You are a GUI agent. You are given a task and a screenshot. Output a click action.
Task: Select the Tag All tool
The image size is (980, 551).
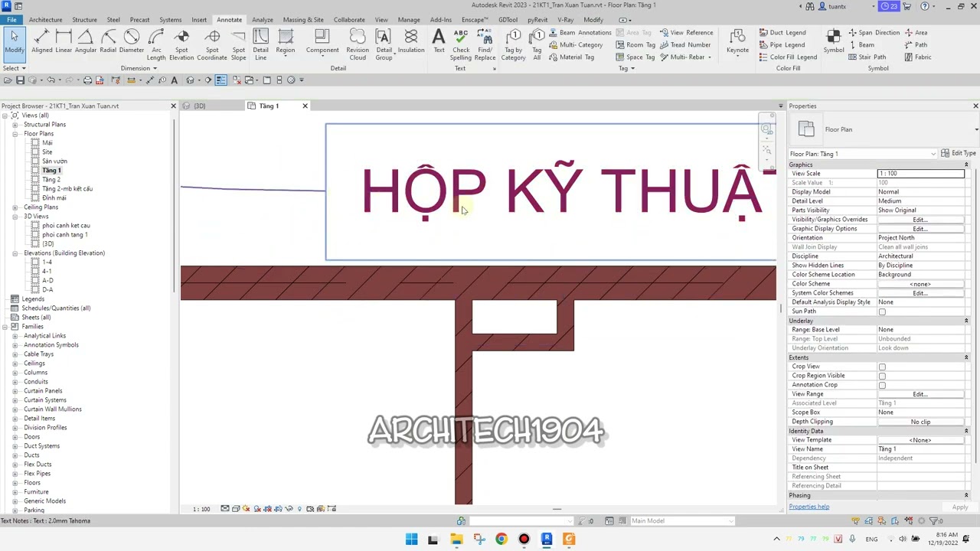click(537, 45)
